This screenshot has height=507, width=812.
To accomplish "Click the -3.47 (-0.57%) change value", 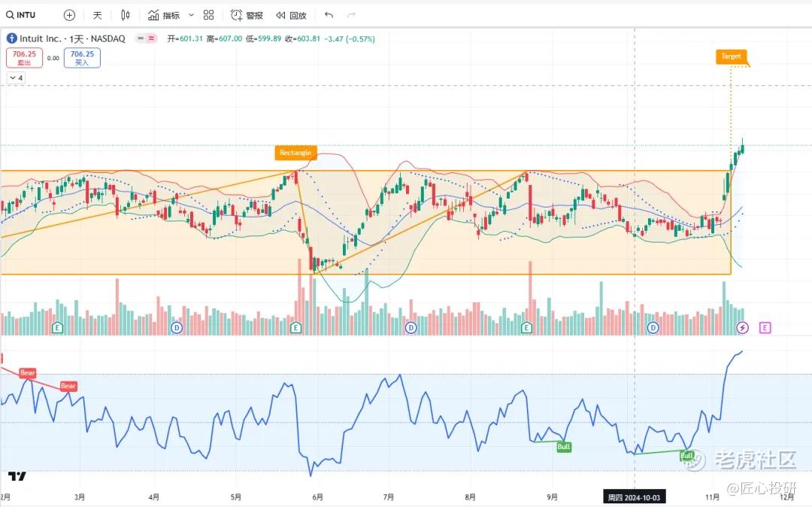I will 350,39.
